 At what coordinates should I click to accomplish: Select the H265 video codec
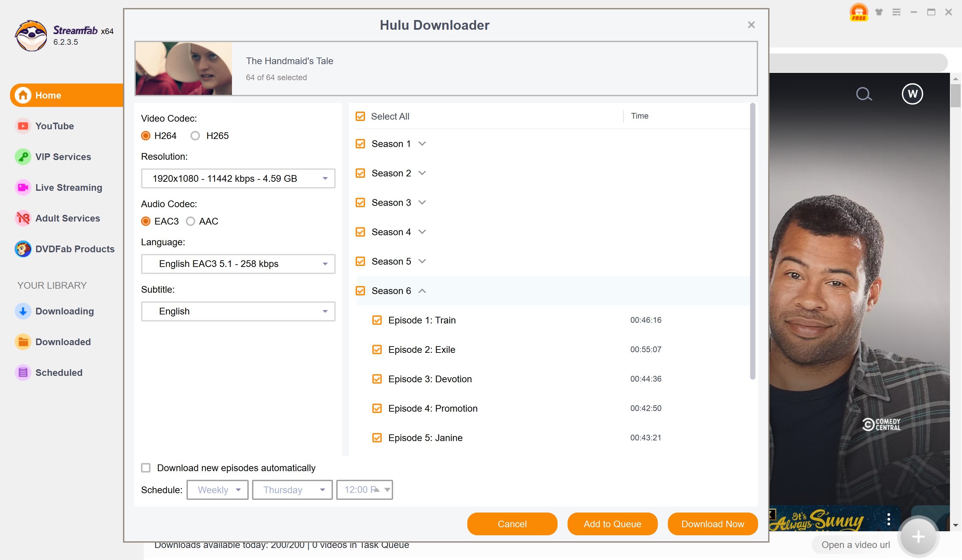[195, 136]
